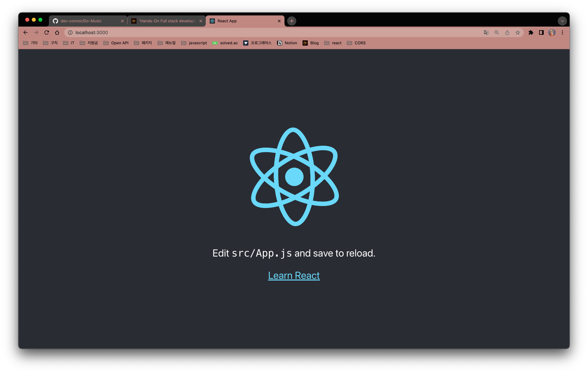This screenshot has height=373, width=588.
Task: Open the Extensions puzzle icon
Action: (x=531, y=32)
